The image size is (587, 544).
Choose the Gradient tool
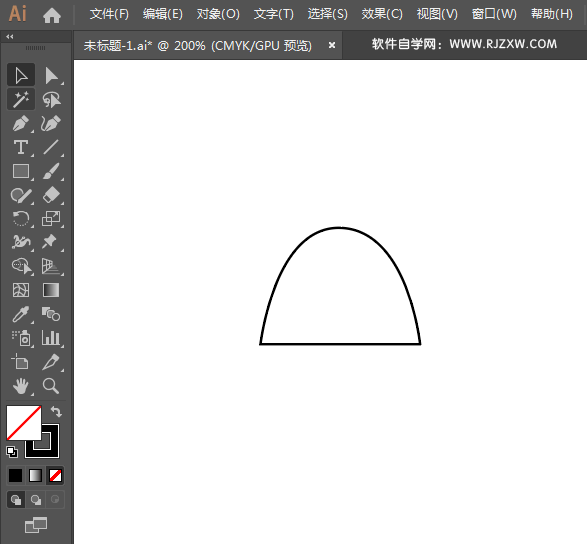(x=51, y=290)
